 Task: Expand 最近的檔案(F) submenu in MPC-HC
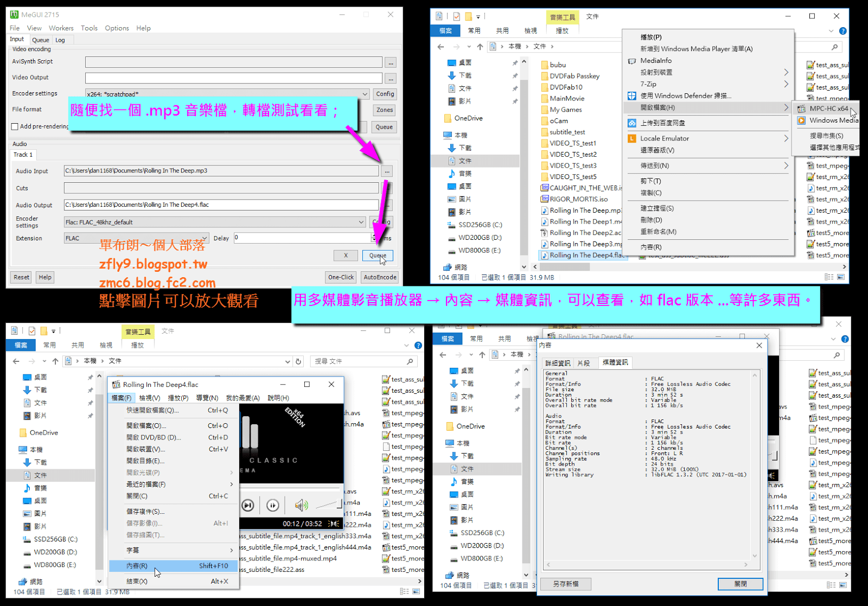[174, 484]
